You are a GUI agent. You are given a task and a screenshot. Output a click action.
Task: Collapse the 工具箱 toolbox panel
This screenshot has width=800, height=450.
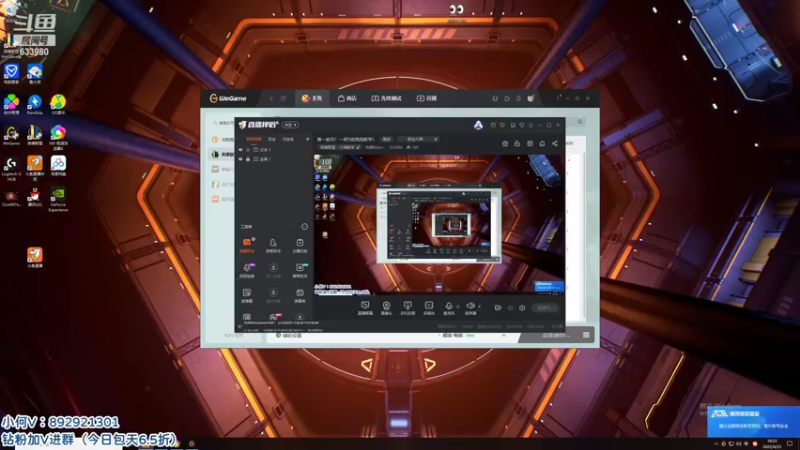click(305, 227)
